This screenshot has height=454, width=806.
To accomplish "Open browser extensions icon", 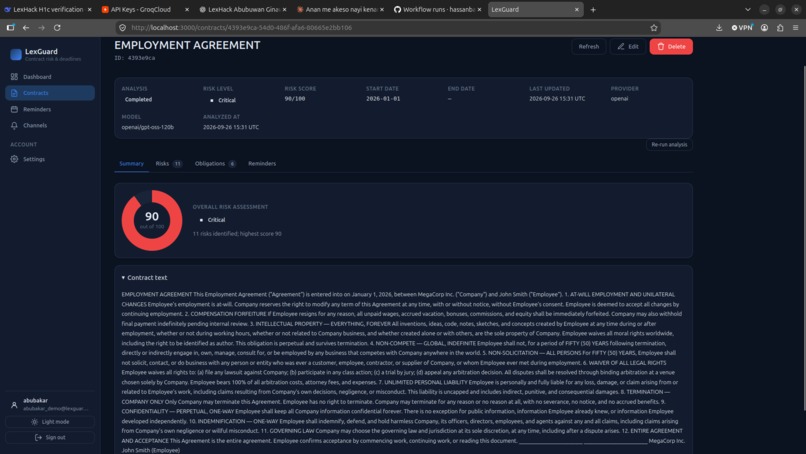I will pos(780,28).
